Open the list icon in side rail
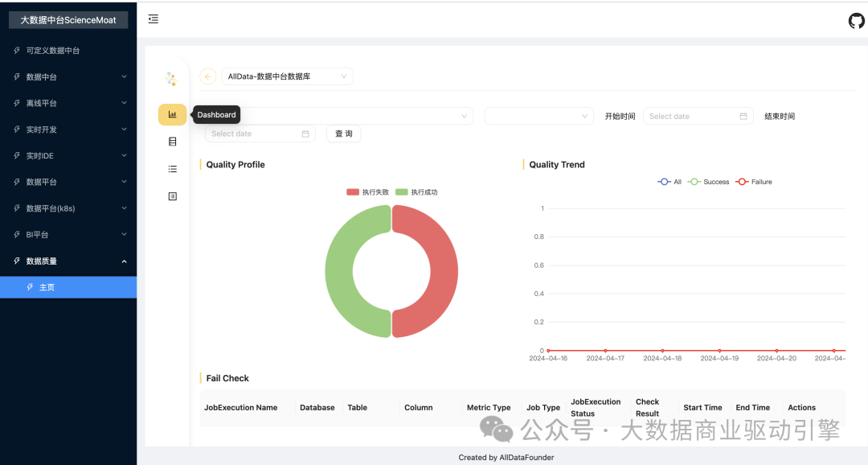The height and width of the screenshot is (465, 868). pyautogui.click(x=172, y=169)
